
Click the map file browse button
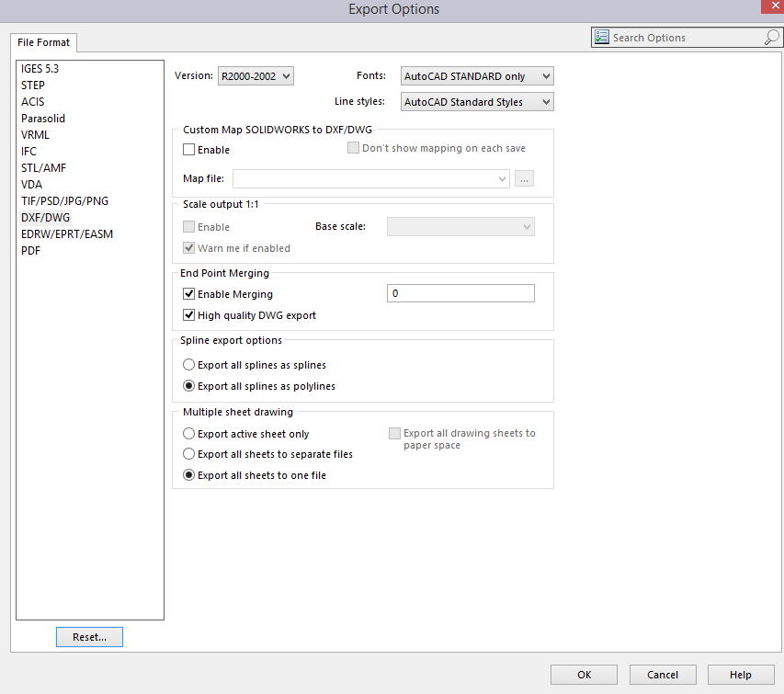point(524,179)
